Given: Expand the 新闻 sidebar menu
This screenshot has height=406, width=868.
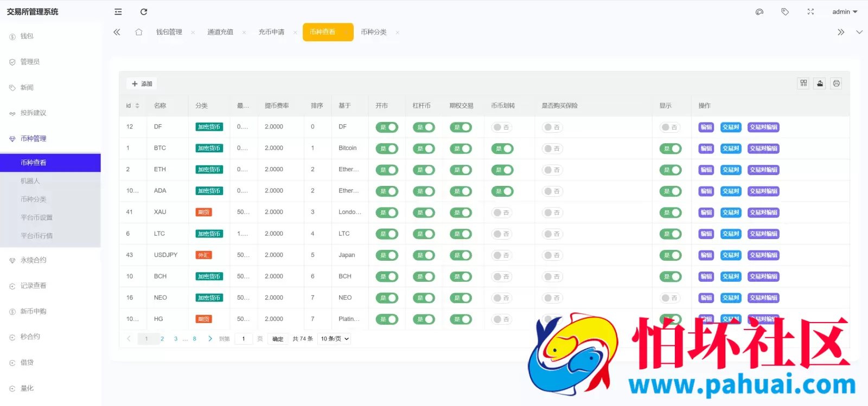Looking at the screenshot, I should pos(50,87).
